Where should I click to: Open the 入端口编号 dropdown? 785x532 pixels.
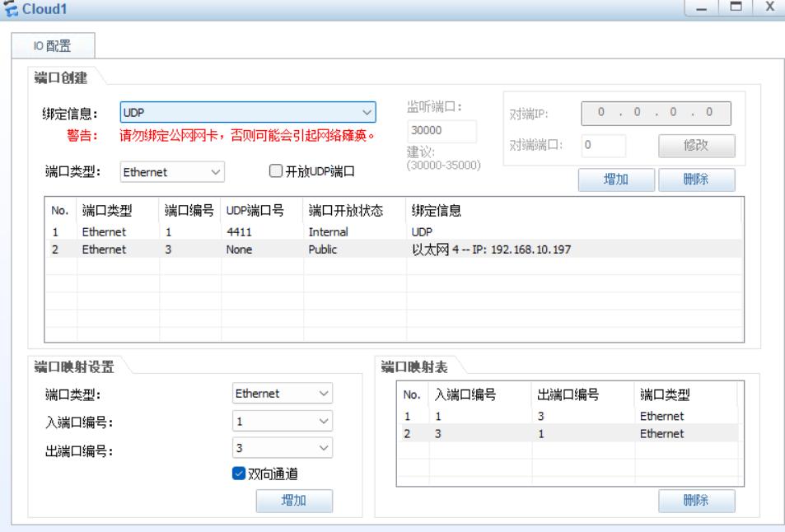[x=283, y=422]
